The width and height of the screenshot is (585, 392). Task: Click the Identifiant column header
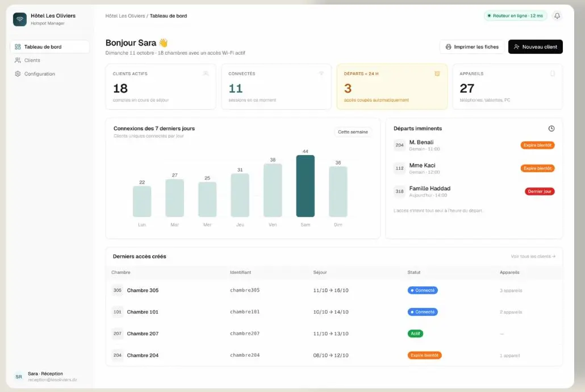click(x=240, y=272)
